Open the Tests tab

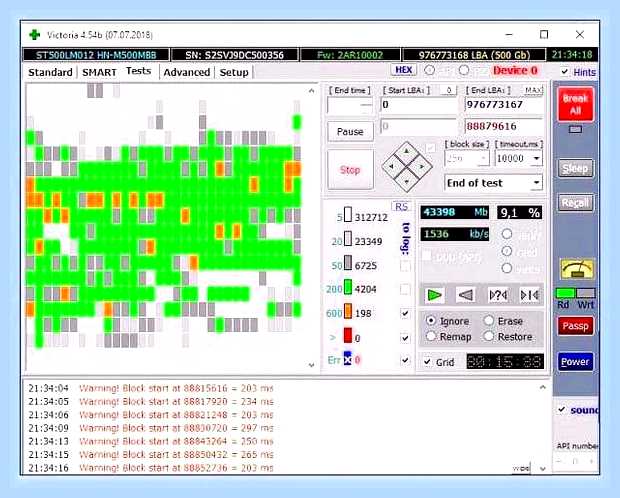pyautogui.click(x=138, y=71)
